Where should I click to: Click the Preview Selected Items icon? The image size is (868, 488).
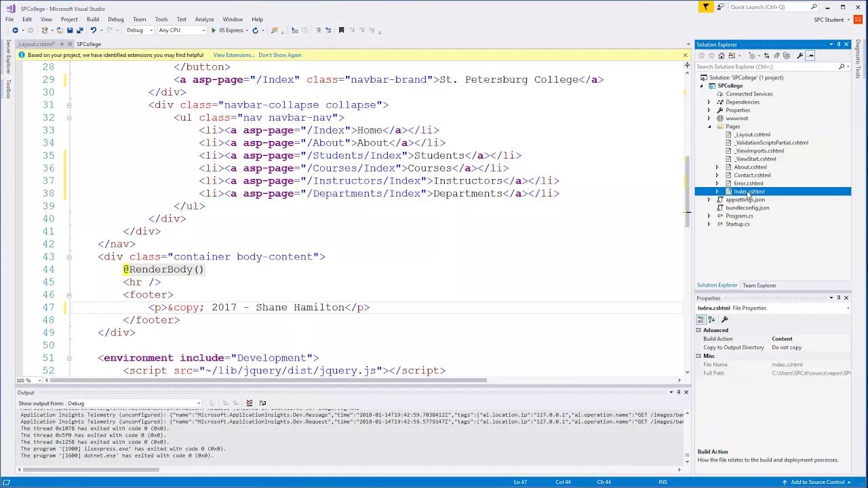point(810,56)
